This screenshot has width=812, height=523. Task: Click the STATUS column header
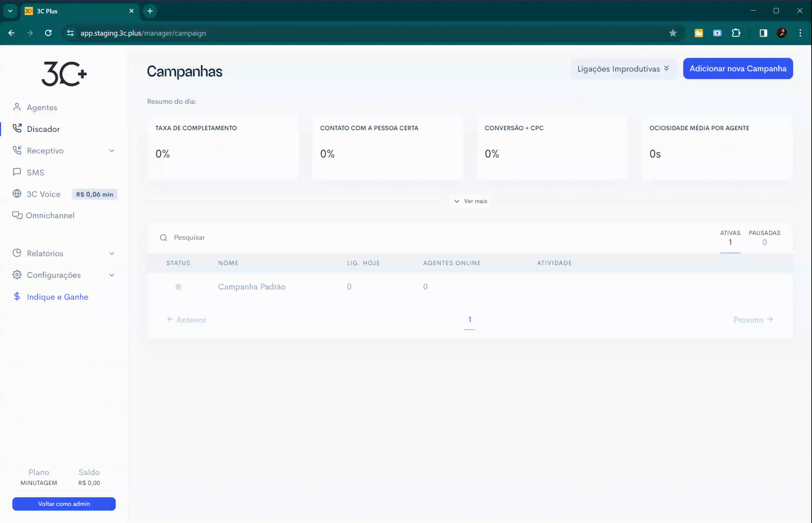[178, 263]
